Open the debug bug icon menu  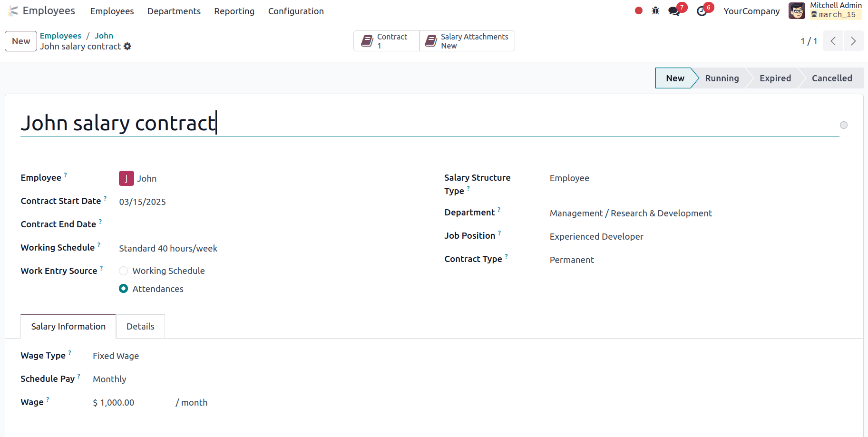point(655,10)
